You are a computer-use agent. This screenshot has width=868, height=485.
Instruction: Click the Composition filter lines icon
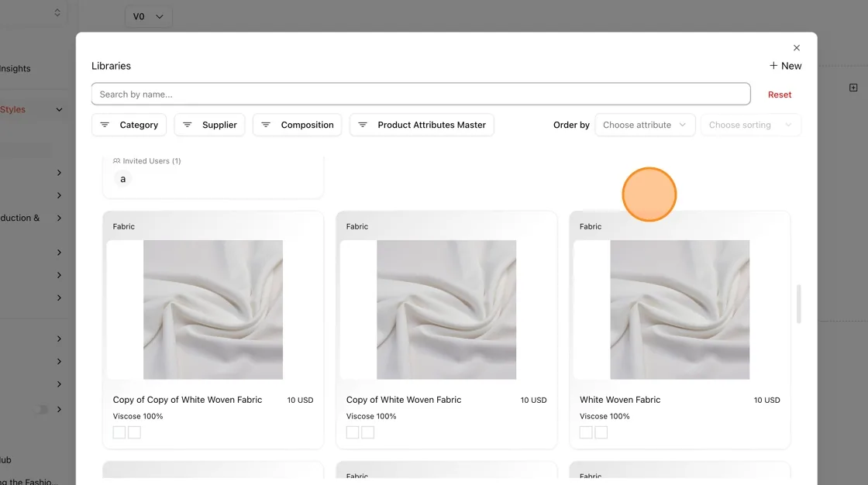[266, 126]
